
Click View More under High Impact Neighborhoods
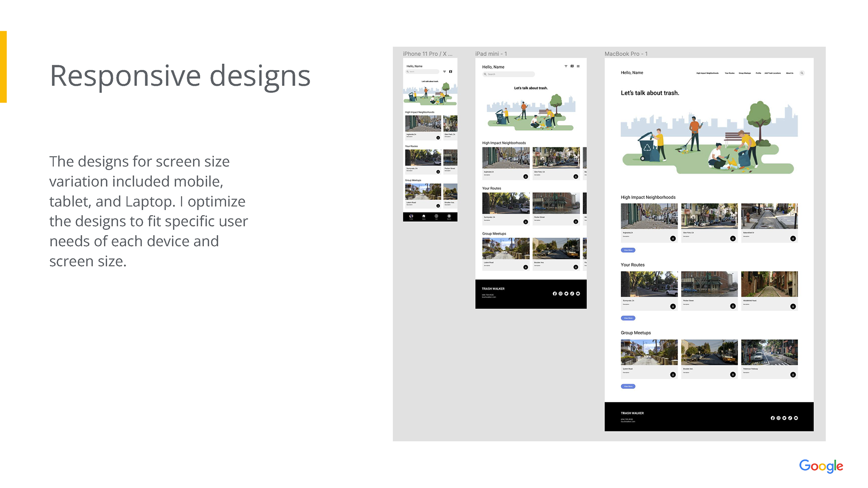coord(628,250)
